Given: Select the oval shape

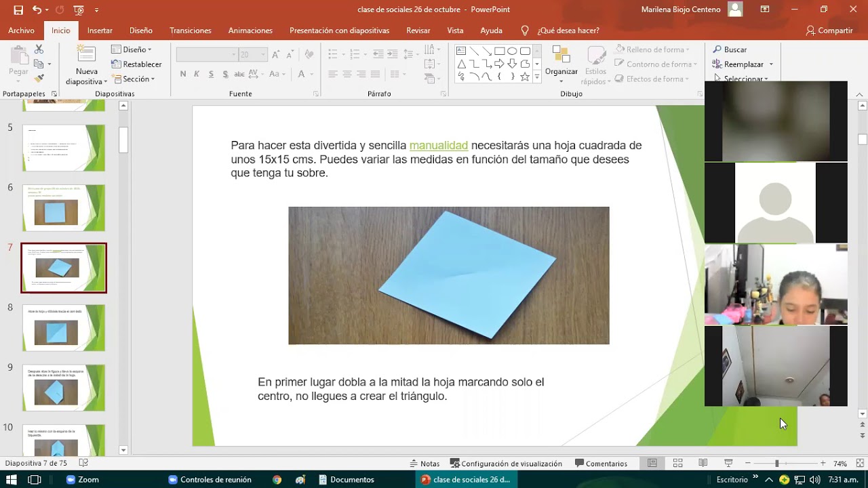Looking at the screenshot, I should point(512,51).
